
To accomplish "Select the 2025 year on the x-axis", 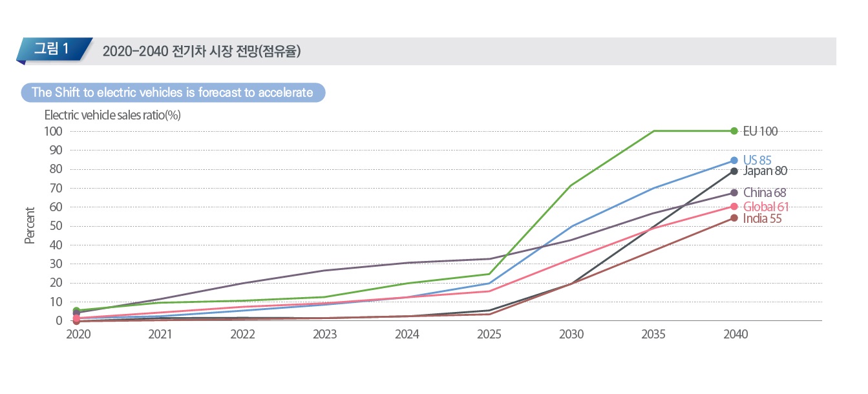I will (489, 335).
